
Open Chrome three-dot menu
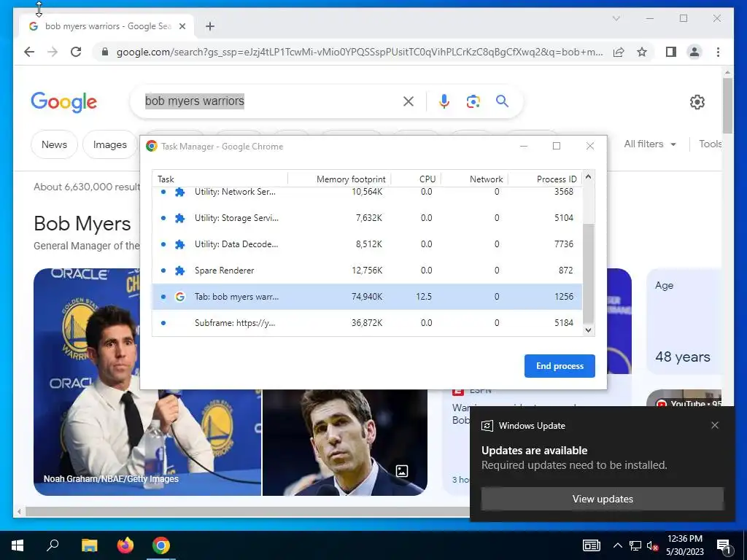718,52
